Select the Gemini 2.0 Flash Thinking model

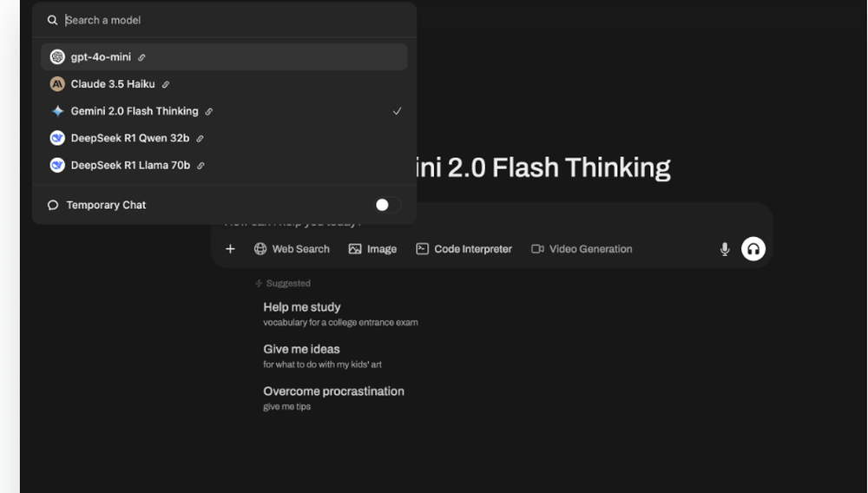(x=224, y=111)
